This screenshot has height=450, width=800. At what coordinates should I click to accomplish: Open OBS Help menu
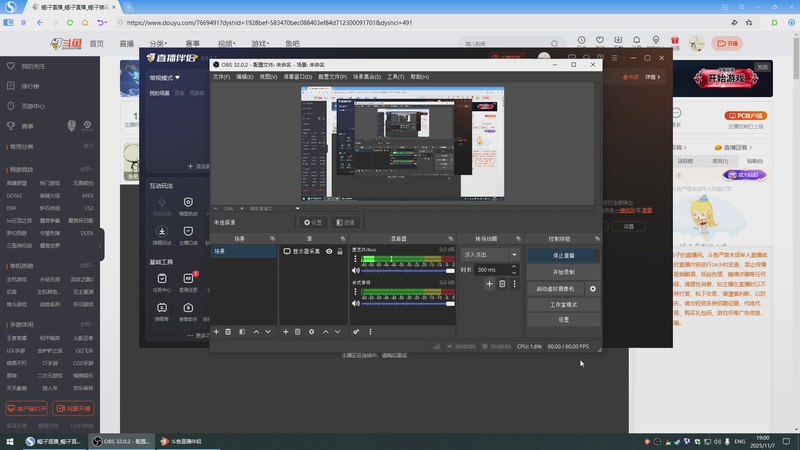coord(419,77)
